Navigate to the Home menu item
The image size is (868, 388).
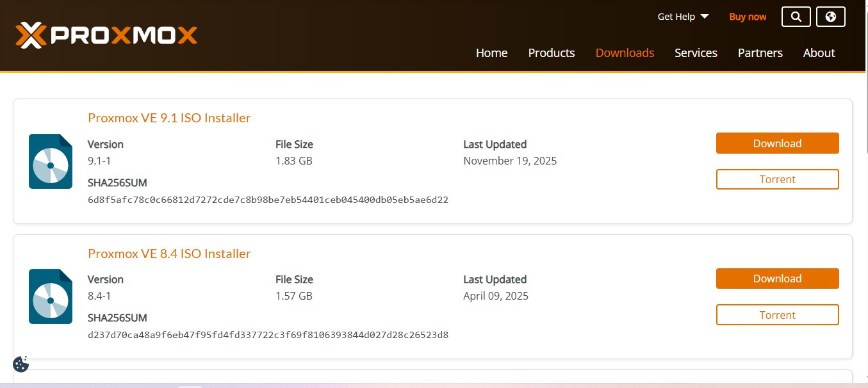tap(491, 53)
